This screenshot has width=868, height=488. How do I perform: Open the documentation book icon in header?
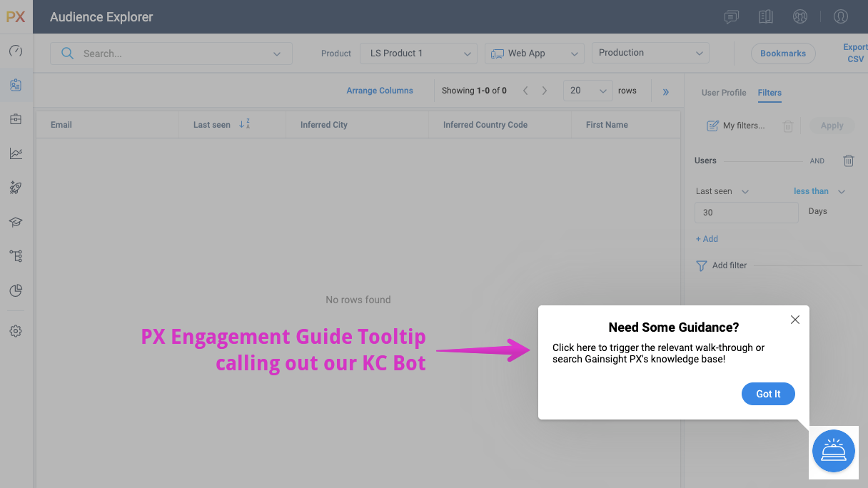pyautogui.click(x=766, y=17)
